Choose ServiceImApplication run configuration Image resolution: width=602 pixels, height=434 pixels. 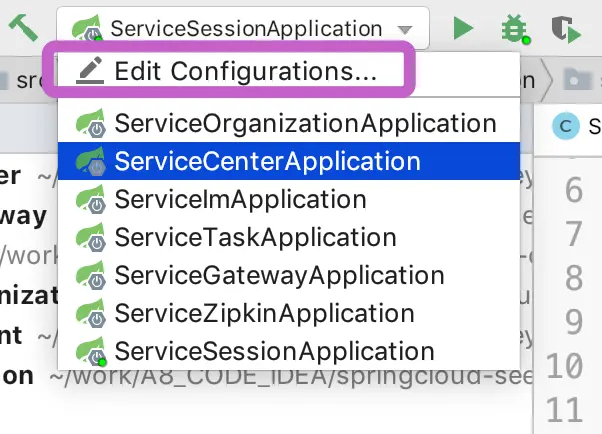[240, 199]
